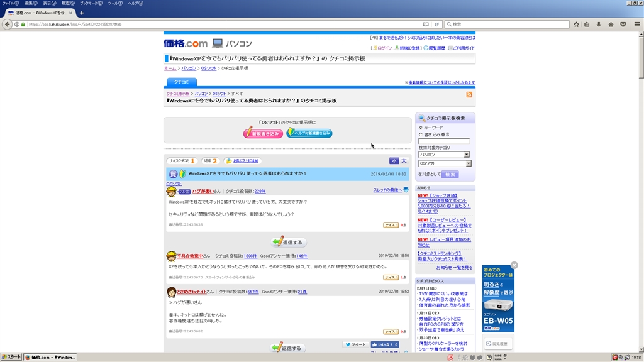The width and height of the screenshot is (644, 362).
Task: Go to home page via house icon
Action: coord(611,25)
